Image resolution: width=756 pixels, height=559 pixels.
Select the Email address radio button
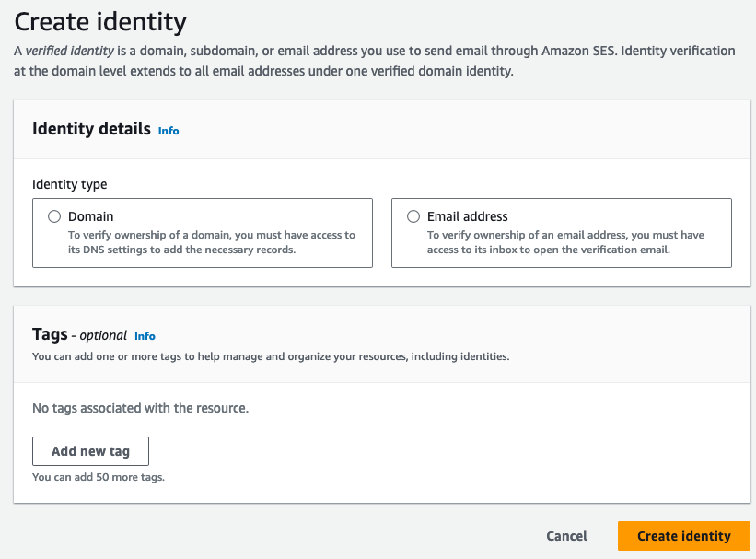coord(413,217)
